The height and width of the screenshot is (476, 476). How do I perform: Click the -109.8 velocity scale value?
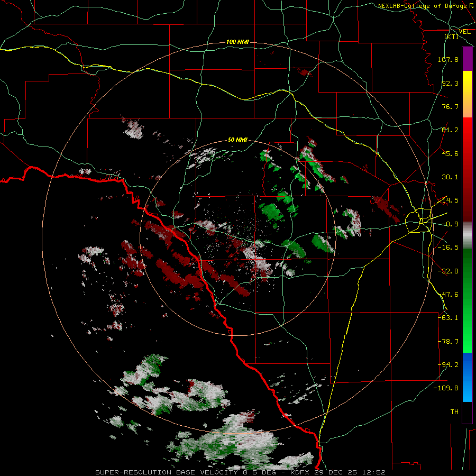pyautogui.click(x=446, y=388)
